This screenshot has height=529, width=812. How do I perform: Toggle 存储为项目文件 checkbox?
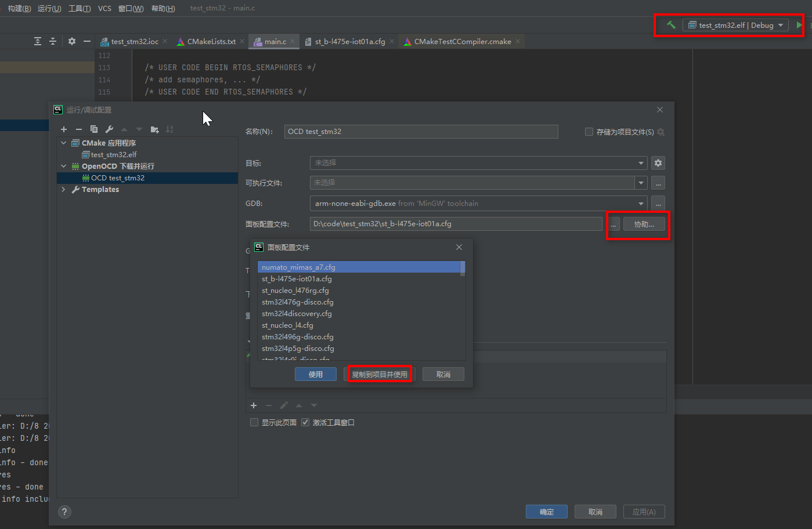pyautogui.click(x=589, y=132)
